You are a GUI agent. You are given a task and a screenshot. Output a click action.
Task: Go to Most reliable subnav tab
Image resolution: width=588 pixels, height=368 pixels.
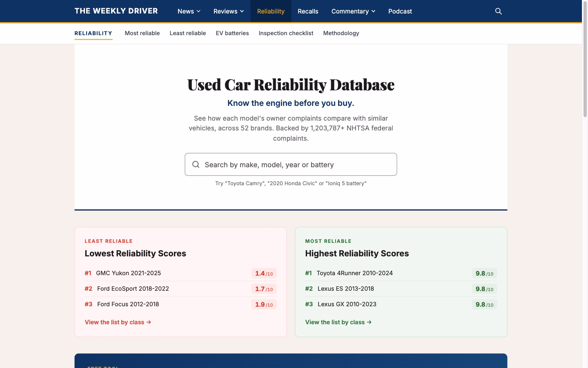click(x=142, y=33)
